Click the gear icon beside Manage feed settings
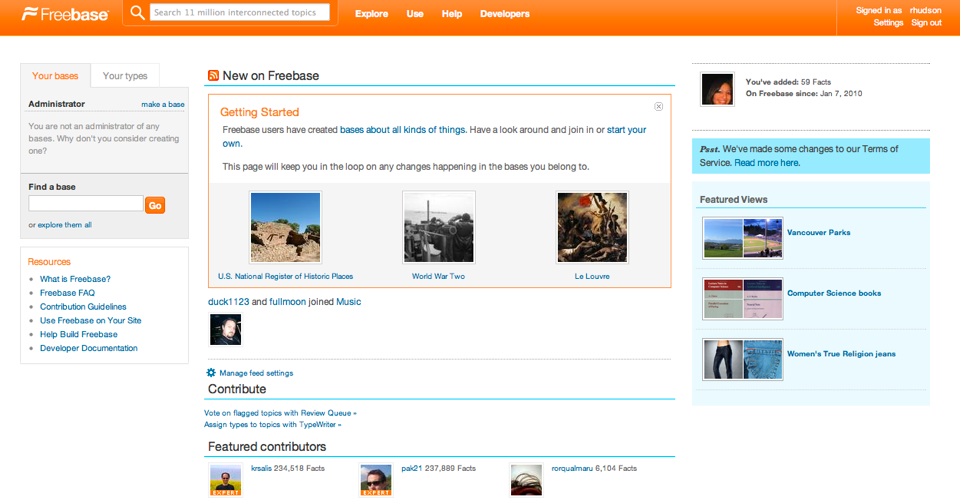The height and width of the screenshot is (504, 962). coord(211,373)
